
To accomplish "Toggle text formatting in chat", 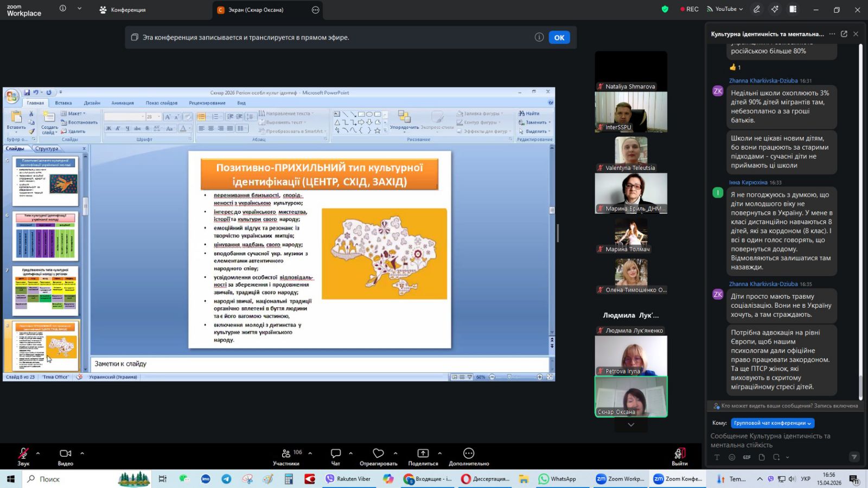I will 717,457.
